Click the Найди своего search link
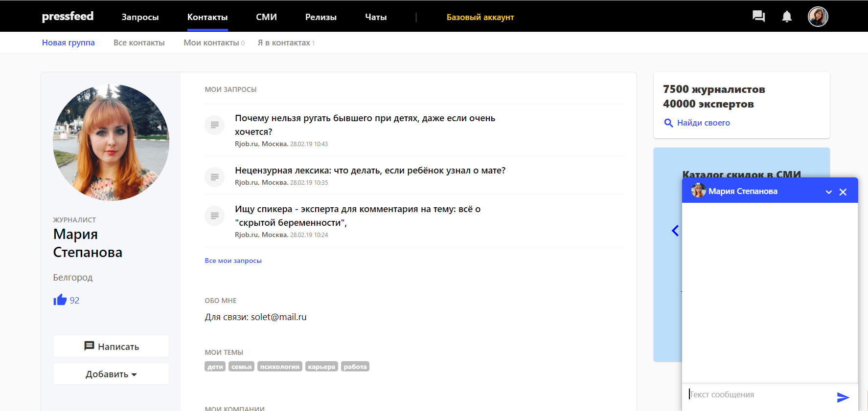The image size is (868, 411). (703, 123)
